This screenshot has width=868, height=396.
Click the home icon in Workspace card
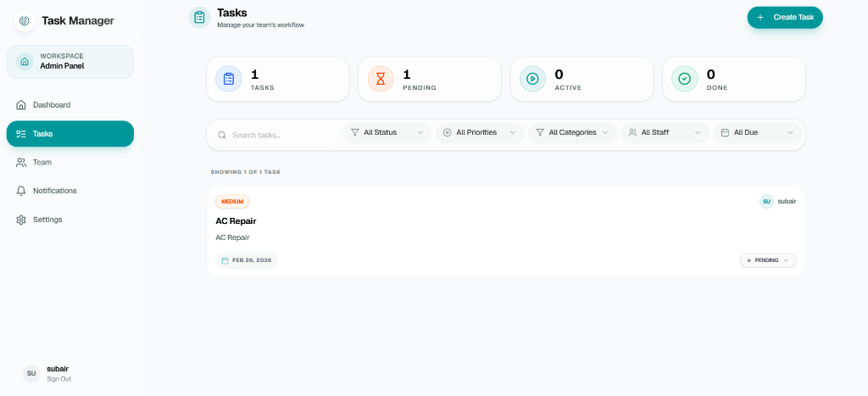pos(25,62)
